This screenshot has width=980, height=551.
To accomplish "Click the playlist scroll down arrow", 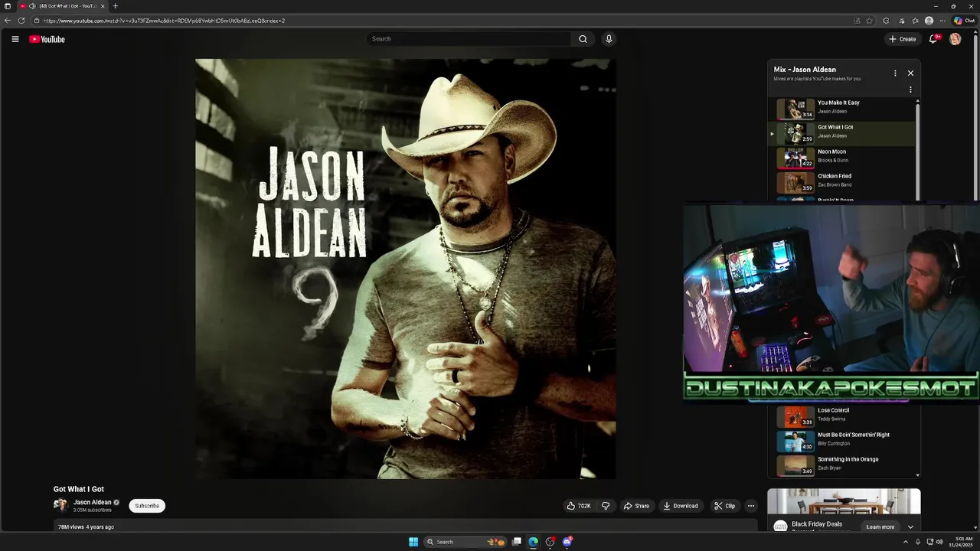I will (x=918, y=474).
